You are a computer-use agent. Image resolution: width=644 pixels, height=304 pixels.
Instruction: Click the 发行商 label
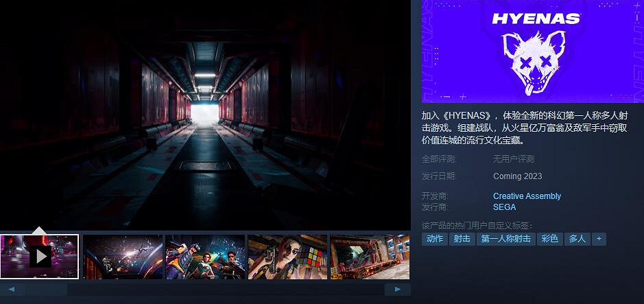tap(436, 207)
